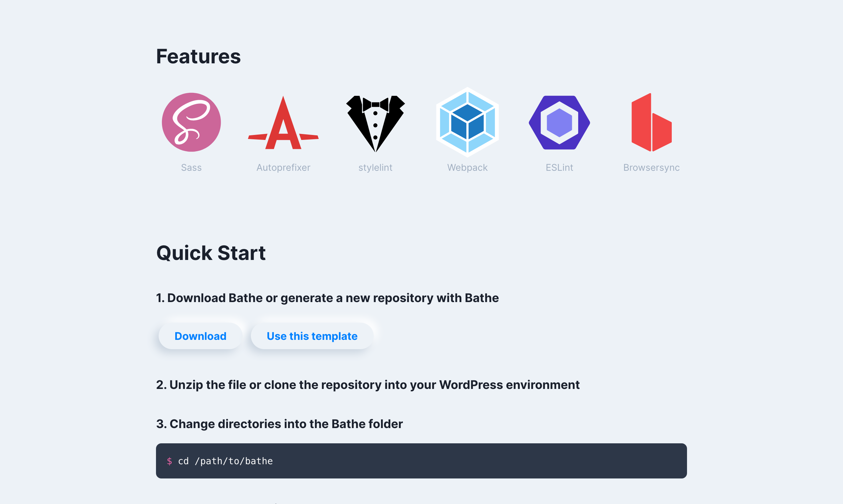This screenshot has height=504, width=843.
Task: Click the Features heading
Action: click(x=198, y=56)
